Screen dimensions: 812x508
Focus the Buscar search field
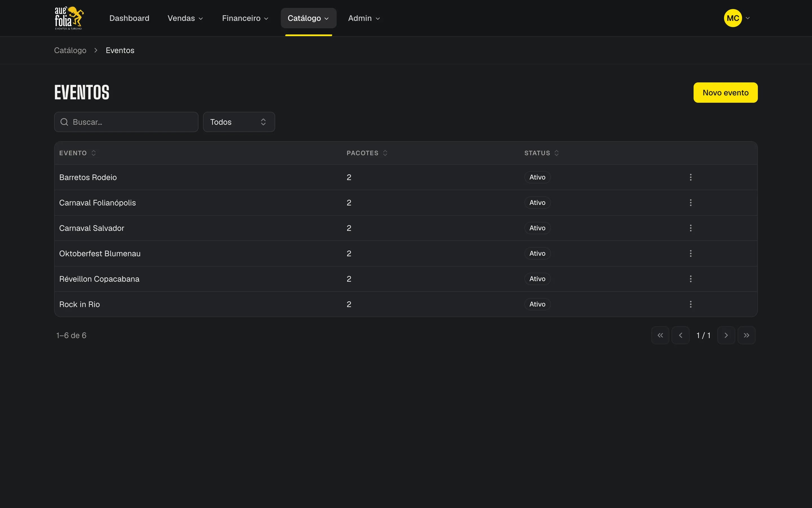(126, 122)
